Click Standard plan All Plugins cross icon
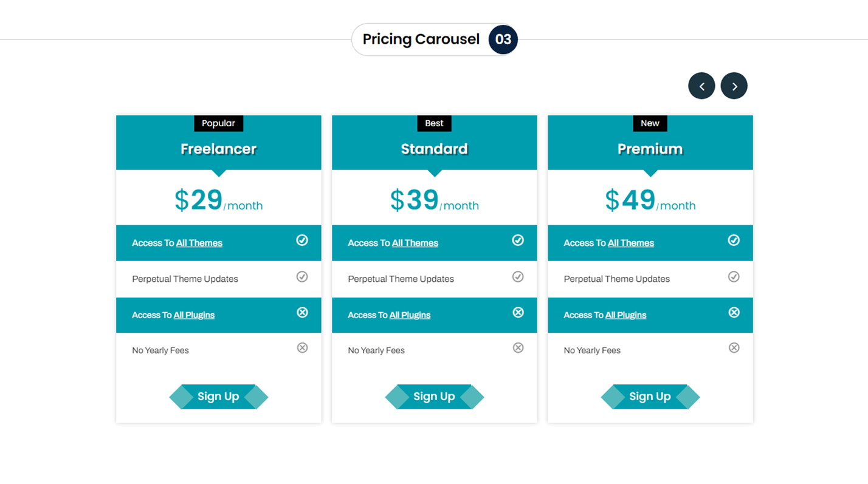This screenshot has width=868, height=484. (518, 313)
